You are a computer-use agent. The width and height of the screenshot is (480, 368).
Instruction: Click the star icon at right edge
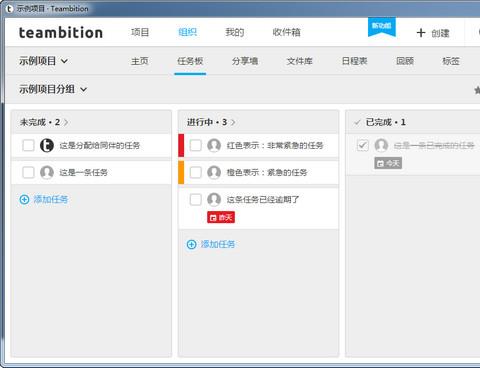tap(477, 90)
